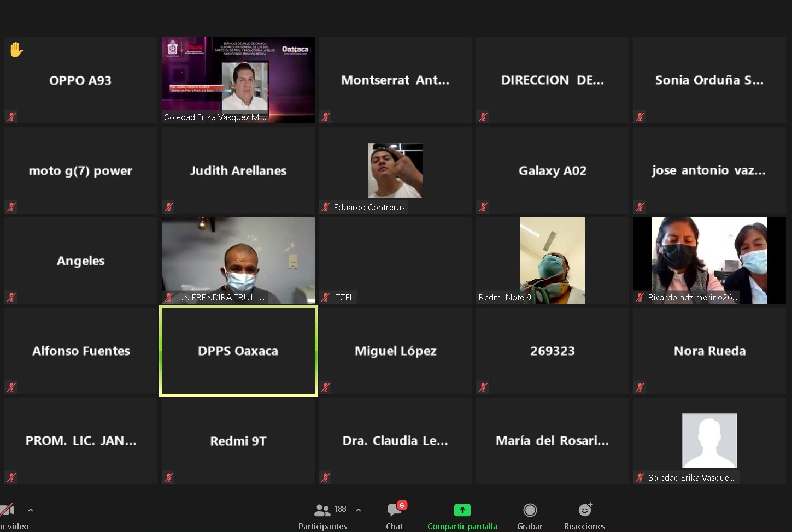Start recording with the Grabar icon
Image resolution: width=792 pixels, height=532 pixels.
530,510
